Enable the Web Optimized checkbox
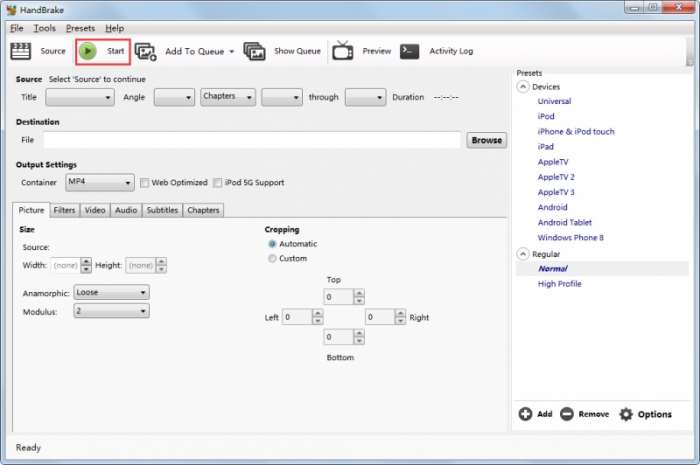700x465 pixels. (x=145, y=183)
